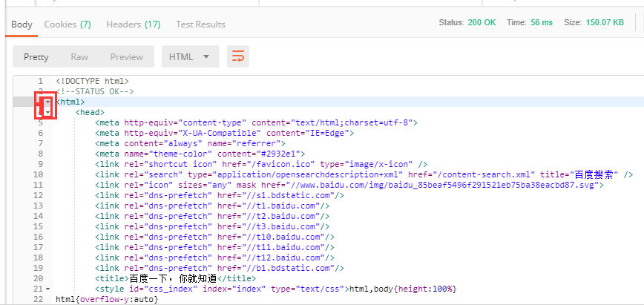Screen dimensions: 644x305
Task: Switch to the Test Results tab
Action: coord(200,24)
